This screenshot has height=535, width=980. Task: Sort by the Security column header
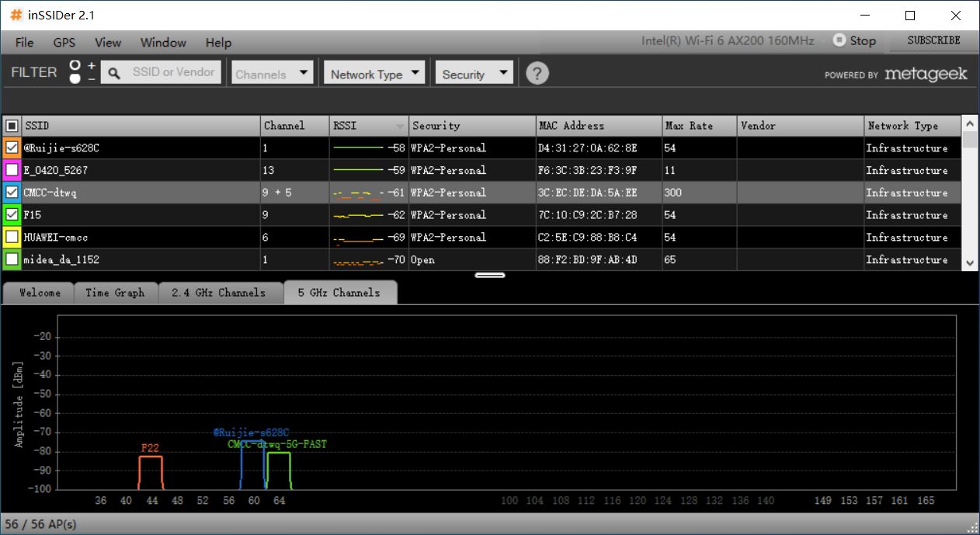coord(472,126)
